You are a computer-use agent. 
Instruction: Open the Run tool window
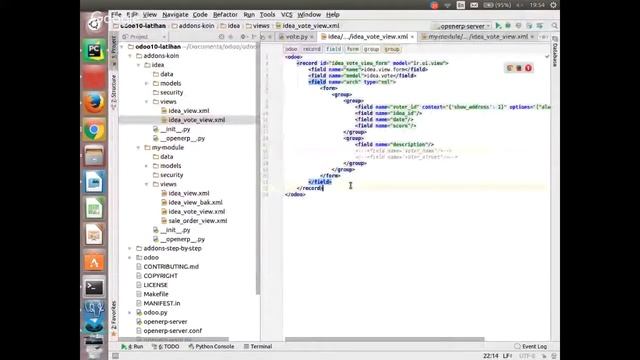click(x=132, y=347)
